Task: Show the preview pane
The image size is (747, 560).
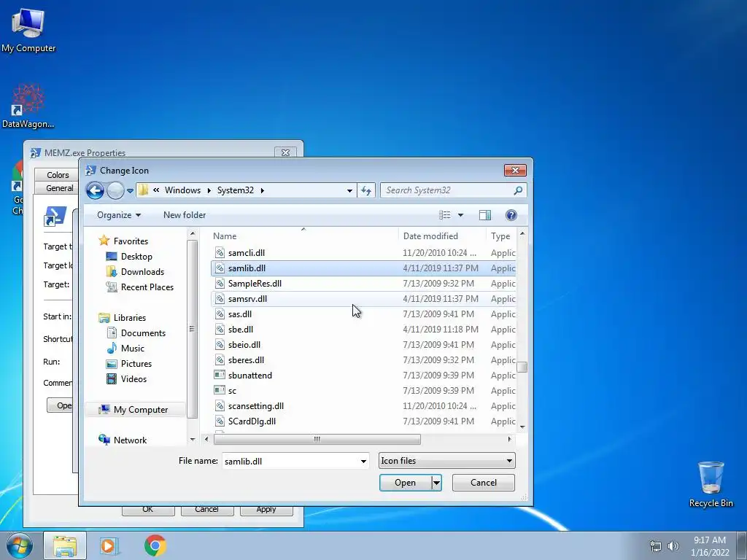Action: coord(485,215)
